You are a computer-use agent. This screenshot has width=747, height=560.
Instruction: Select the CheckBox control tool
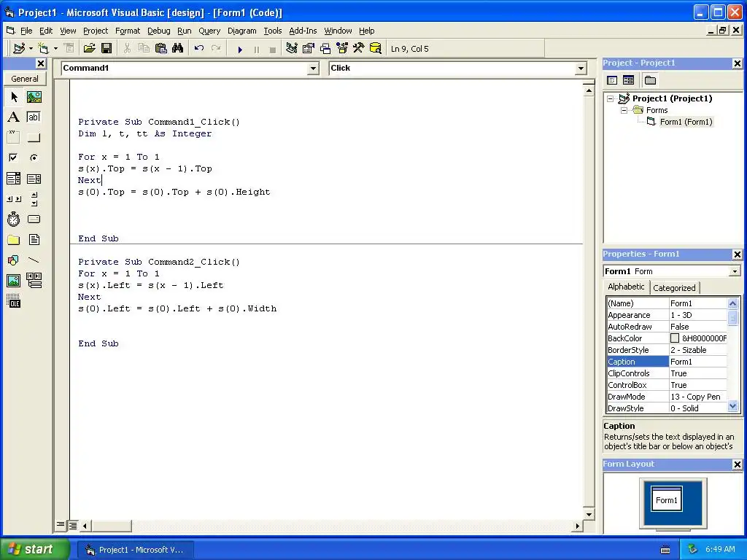pyautogui.click(x=14, y=157)
